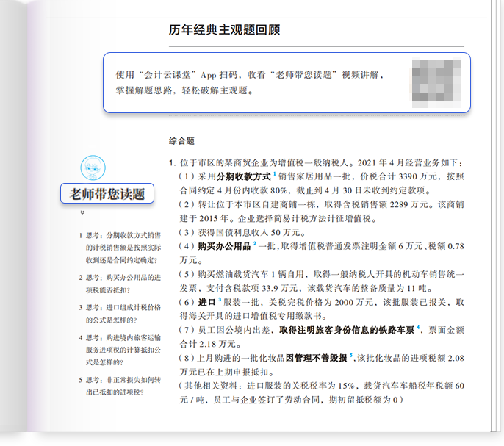The width and height of the screenshot is (504, 446).
Task: Expand the double chevron below 老师带您读题
Action: pyautogui.click(x=82, y=212)
